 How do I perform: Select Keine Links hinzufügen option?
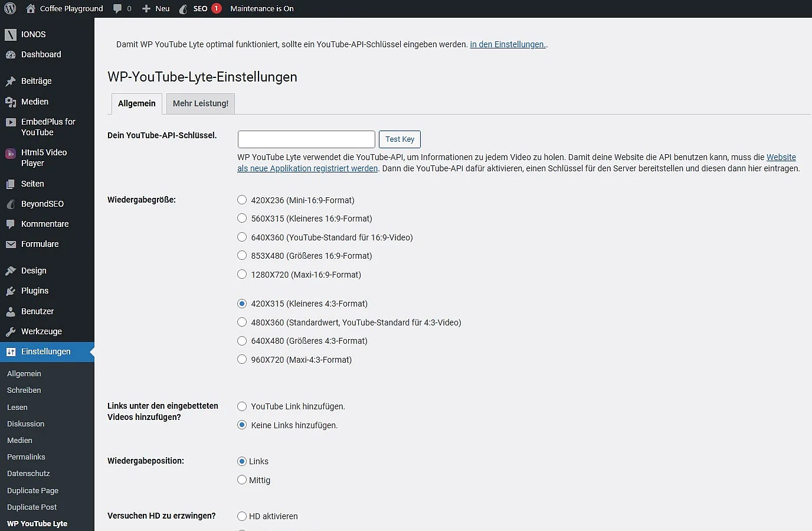242,425
